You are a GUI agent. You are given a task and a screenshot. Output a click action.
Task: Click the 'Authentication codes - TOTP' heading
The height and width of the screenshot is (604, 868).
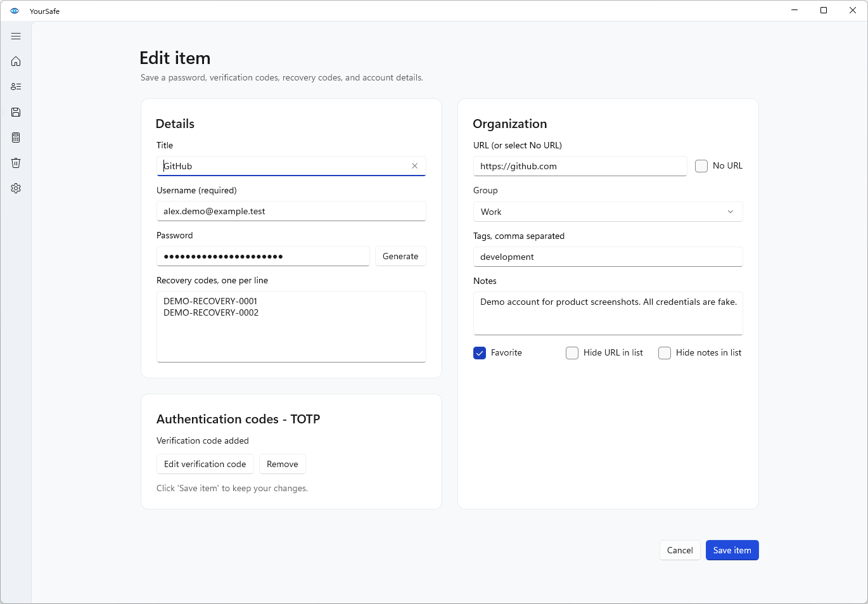(x=238, y=419)
